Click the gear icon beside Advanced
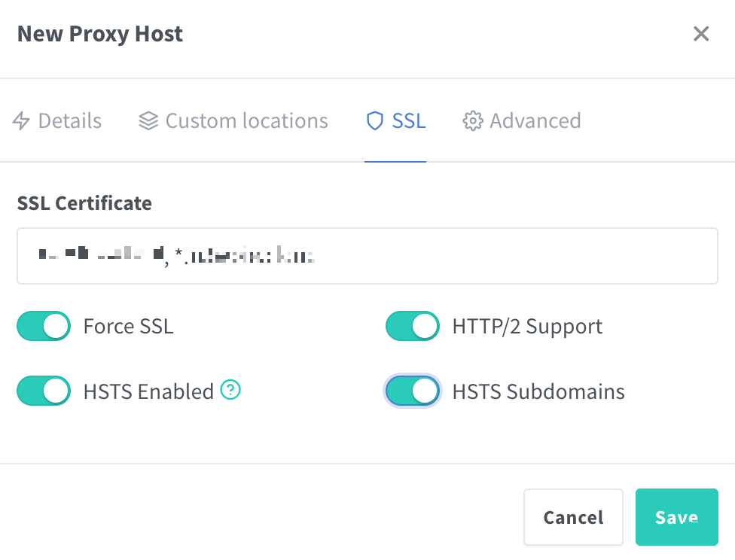 pyautogui.click(x=472, y=121)
